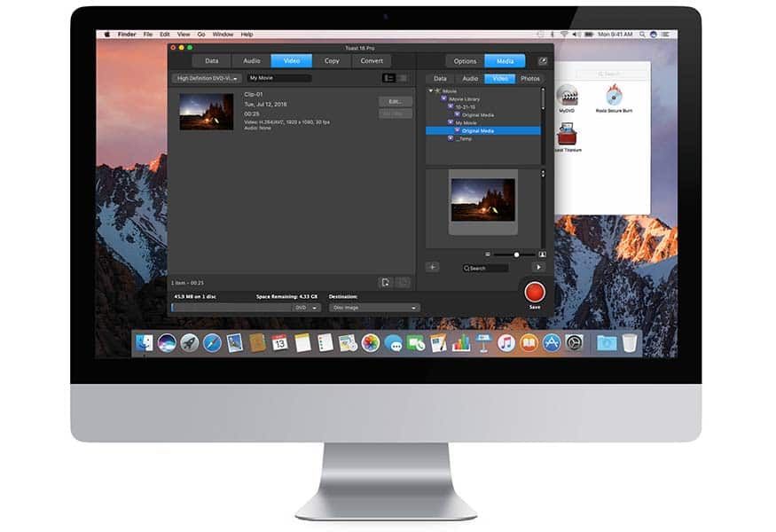The image size is (776, 532).
Task: Select Audio tab in media browser
Action: point(470,79)
